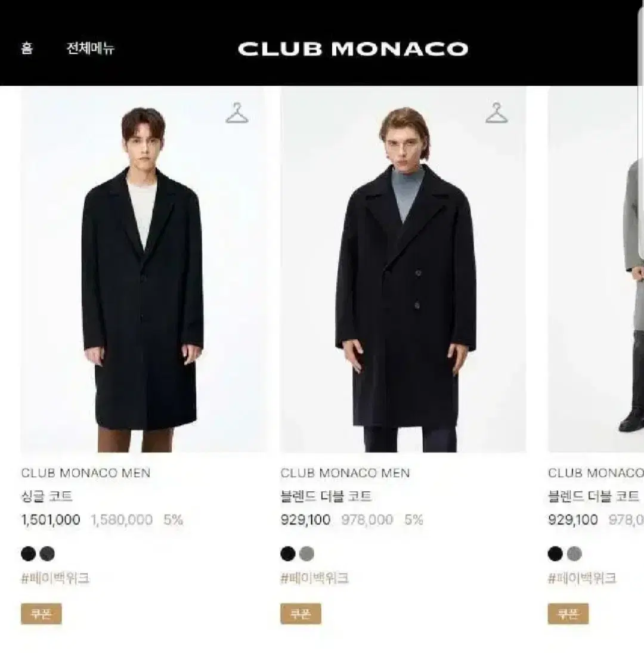The height and width of the screenshot is (653, 644).
Task: Click the CLUB MONACO logo
Action: 353,49
